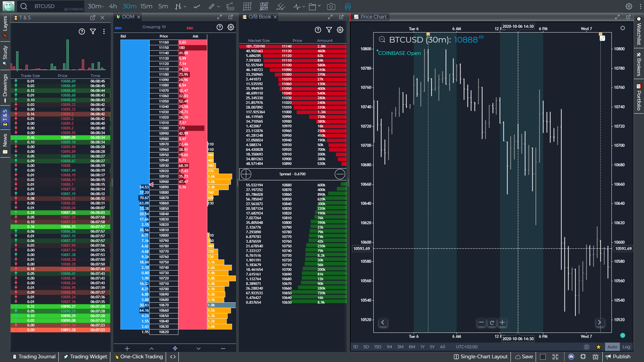Viewport: 644px width, 362px height.
Task: Open the Discord icon in the status bar
Action: pyautogui.click(x=571, y=357)
